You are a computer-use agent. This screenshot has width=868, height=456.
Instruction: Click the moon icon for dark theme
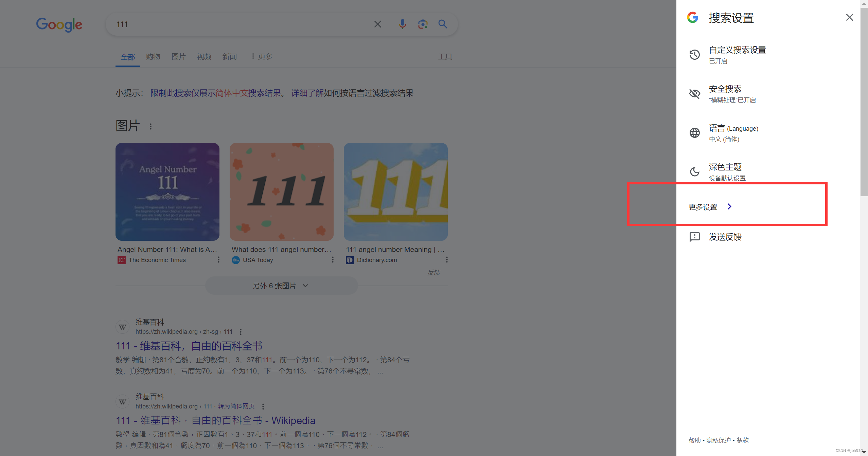click(694, 172)
